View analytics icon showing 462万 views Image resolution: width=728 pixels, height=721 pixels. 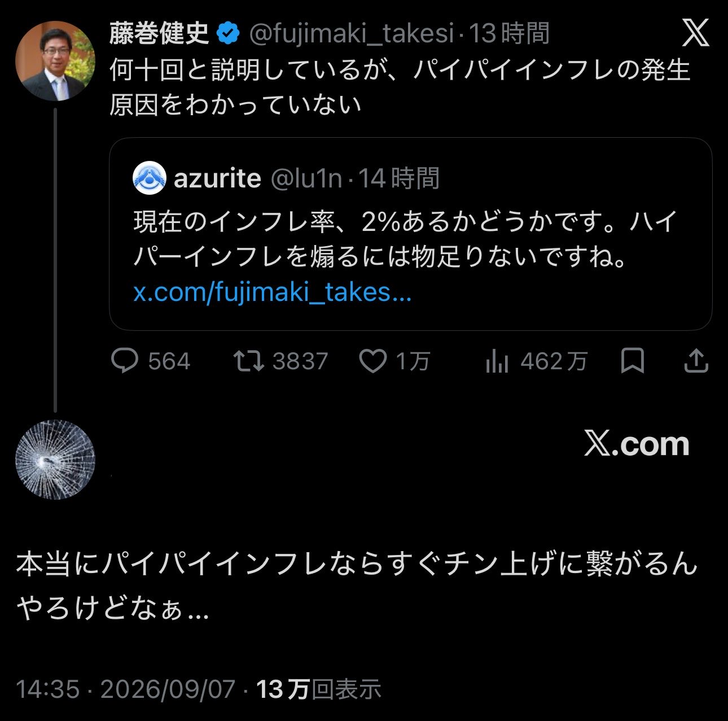point(497,361)
